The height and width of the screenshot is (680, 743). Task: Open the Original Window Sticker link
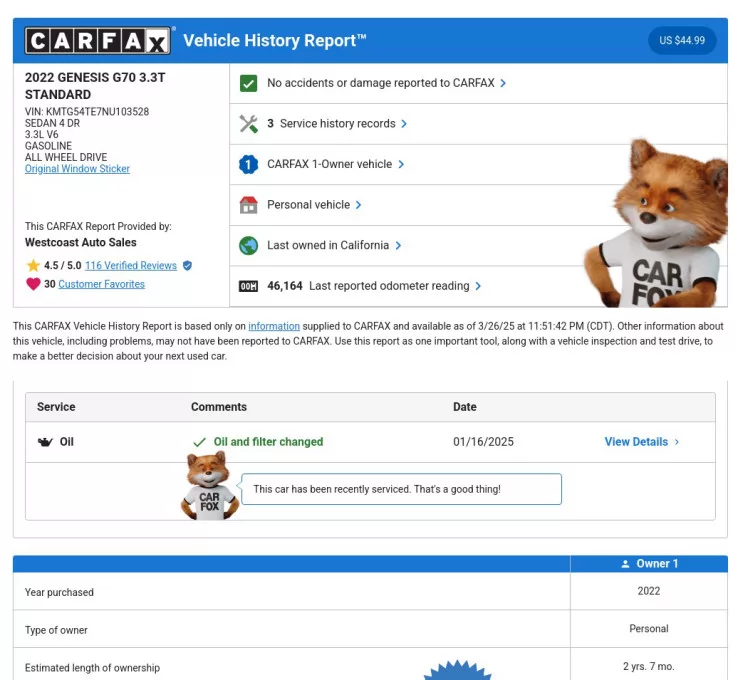77,169
